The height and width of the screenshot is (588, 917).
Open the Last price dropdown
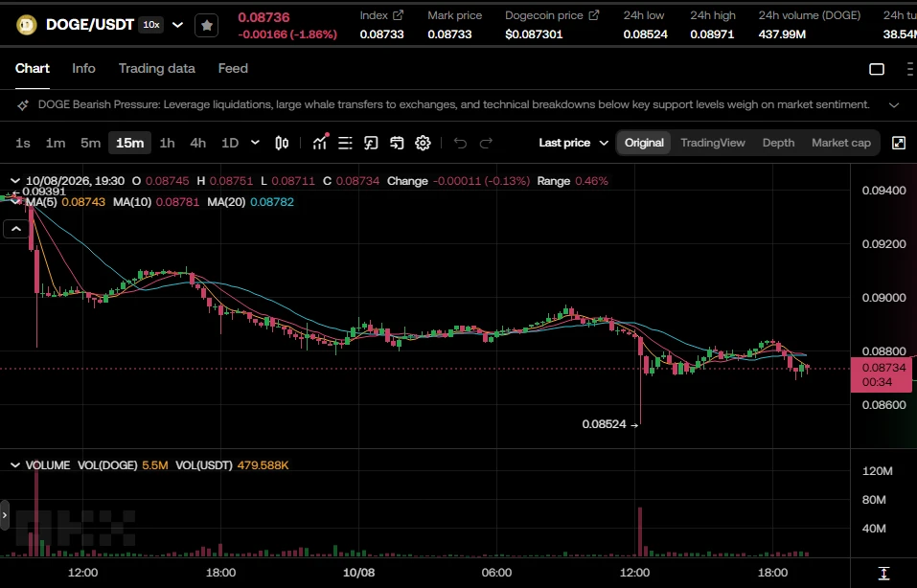point(574,143)
